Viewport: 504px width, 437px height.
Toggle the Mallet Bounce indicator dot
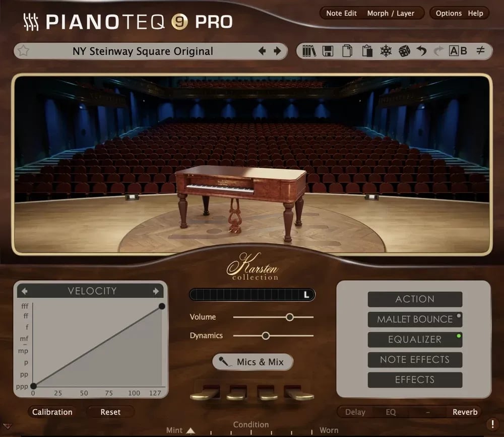[459, 316]
